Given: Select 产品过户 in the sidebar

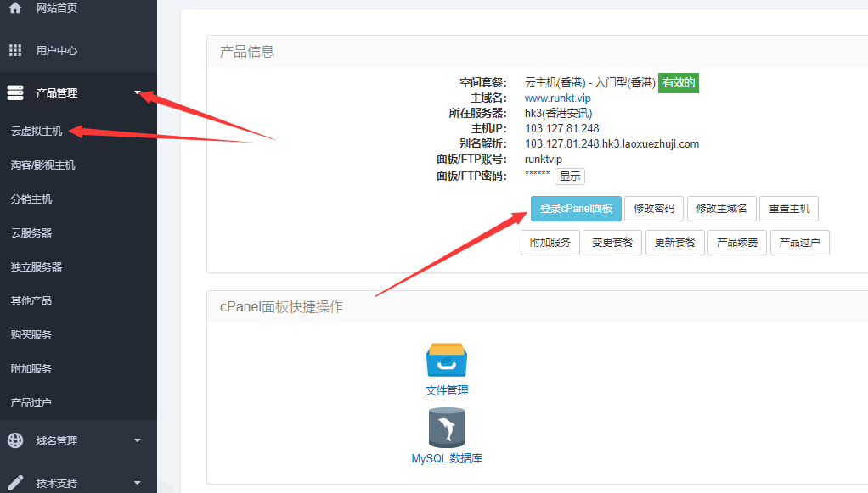Looking at the screenshot, I should (31, 403).
